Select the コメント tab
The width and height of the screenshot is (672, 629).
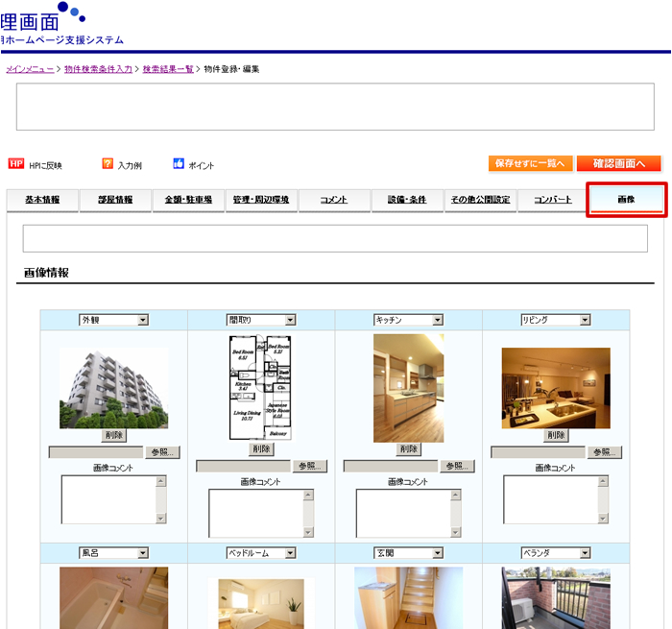pos(334,200)
